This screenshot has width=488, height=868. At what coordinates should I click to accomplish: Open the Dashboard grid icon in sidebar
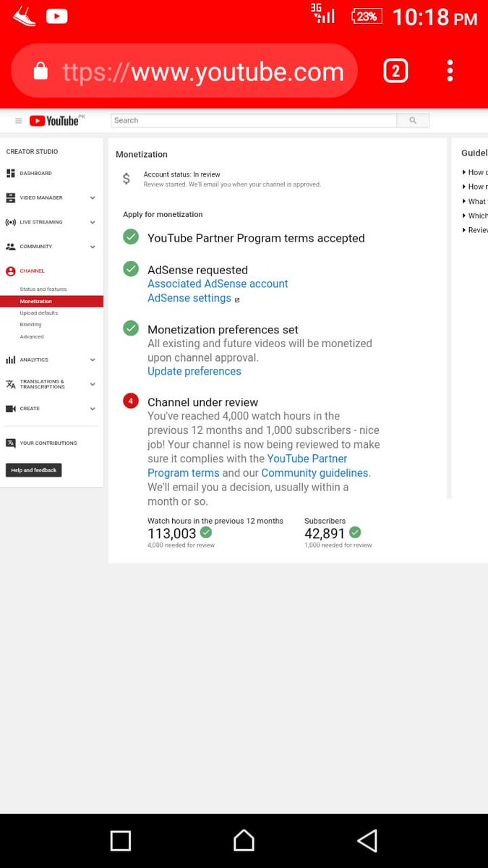click(x=10, y=174)
